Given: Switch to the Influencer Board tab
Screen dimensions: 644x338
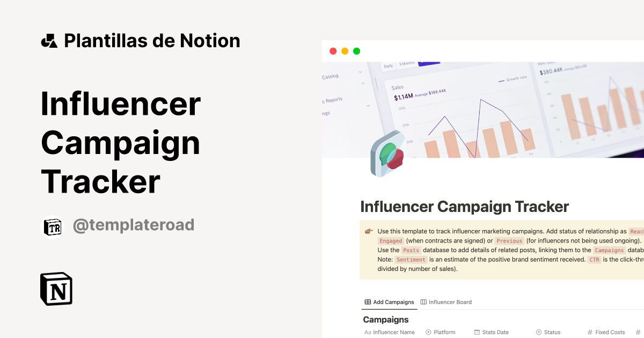Looking at the screenshot, I should click(450, 302).
